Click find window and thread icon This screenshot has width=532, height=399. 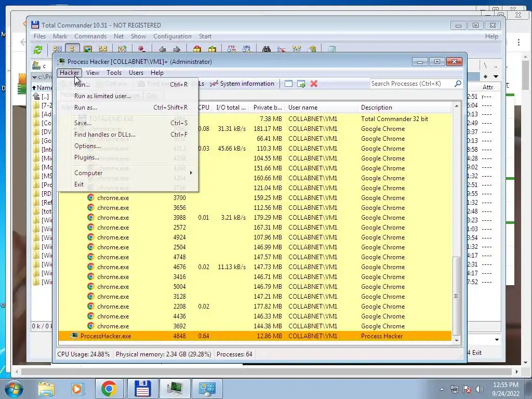301,84
